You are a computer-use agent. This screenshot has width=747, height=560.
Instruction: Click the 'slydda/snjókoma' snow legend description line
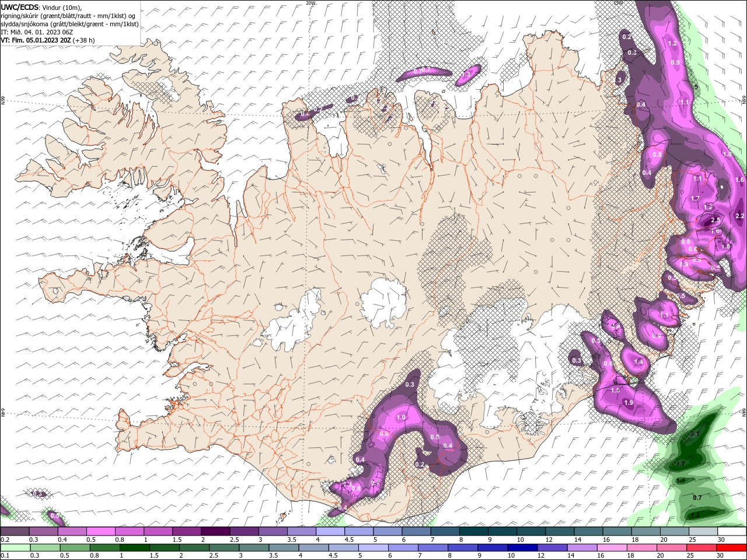(x=70, y=24)
